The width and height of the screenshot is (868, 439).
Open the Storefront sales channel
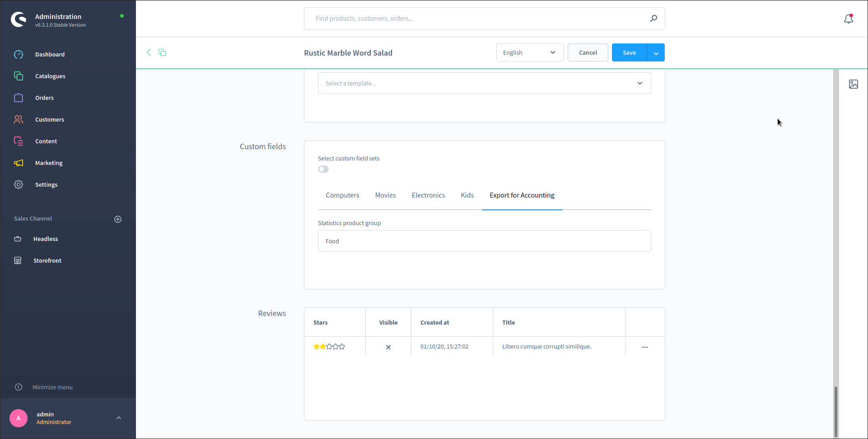tap(47, 260)
